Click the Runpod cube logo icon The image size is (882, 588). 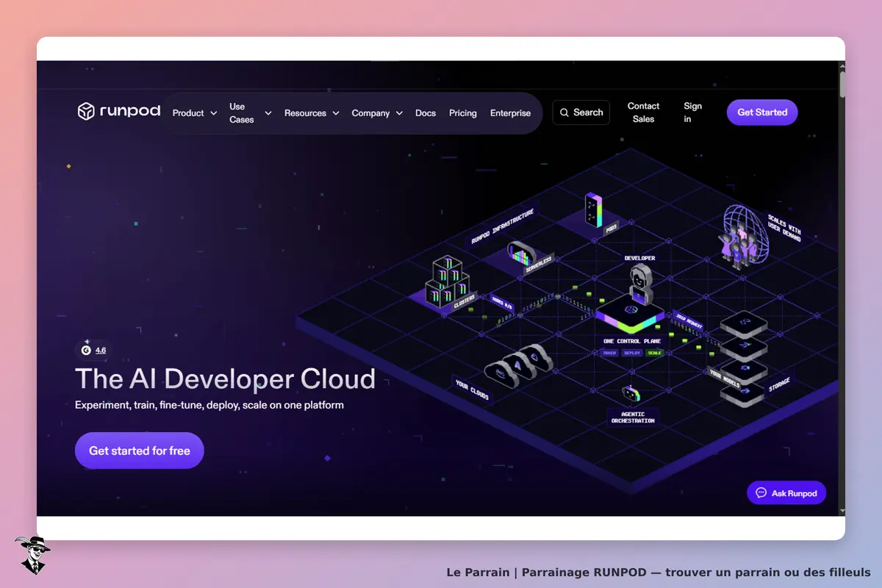tap(87, 112)
